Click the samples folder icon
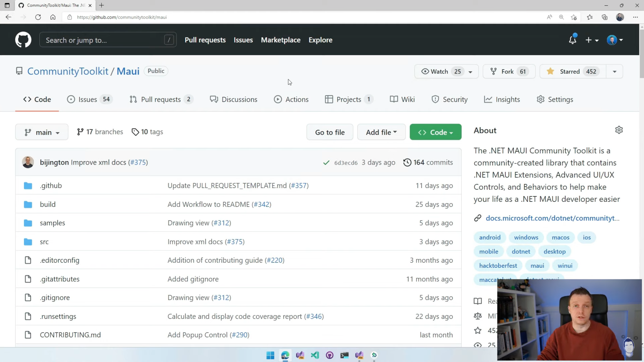 click(x=28, y=223)
